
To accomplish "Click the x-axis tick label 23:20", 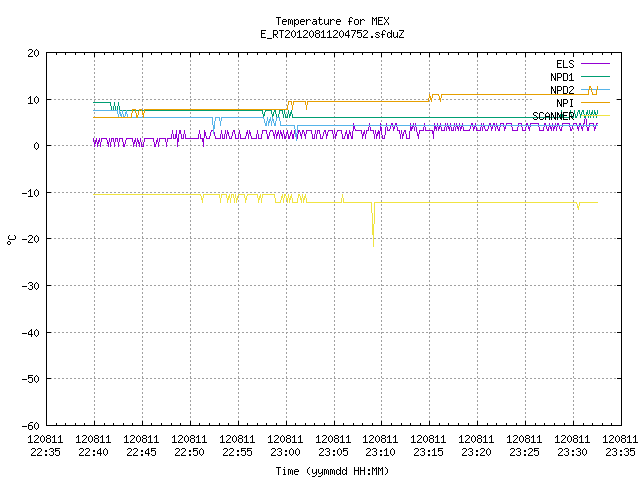I will (476, 452).
